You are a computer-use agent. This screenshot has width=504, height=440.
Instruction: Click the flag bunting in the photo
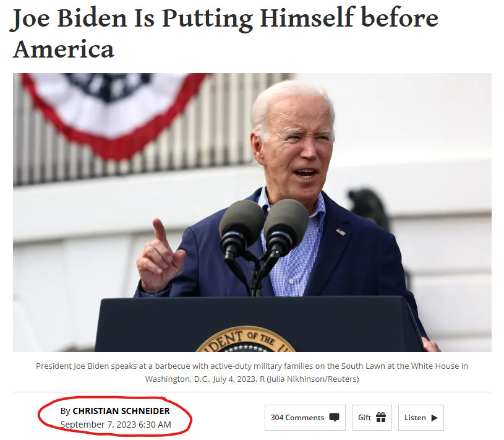(115, 113)
